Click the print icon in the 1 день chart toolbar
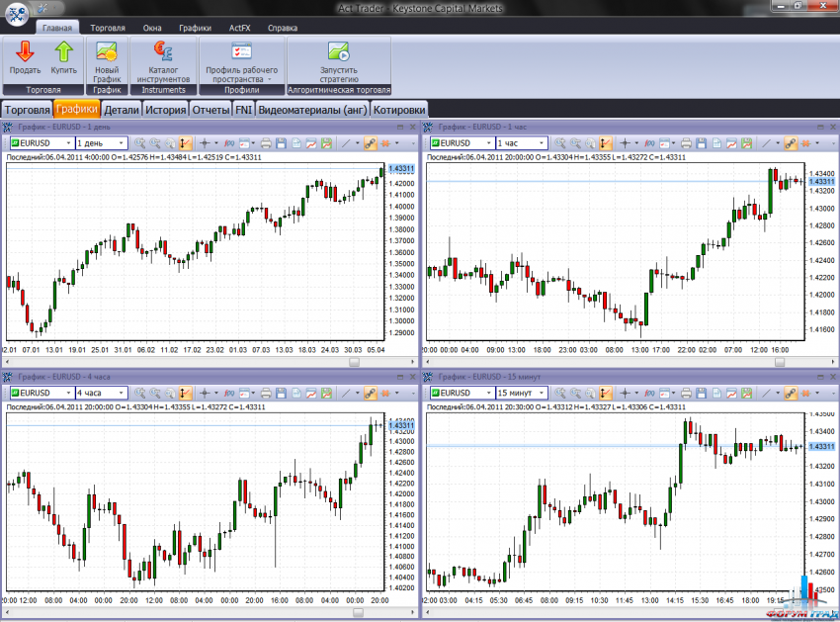840x622 pixels. (266, 143)
